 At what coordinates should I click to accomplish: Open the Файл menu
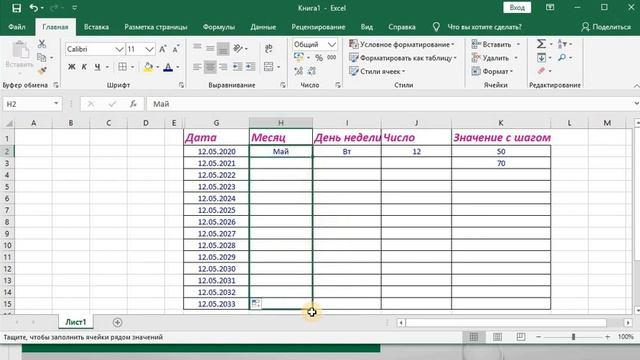point(17,27)
